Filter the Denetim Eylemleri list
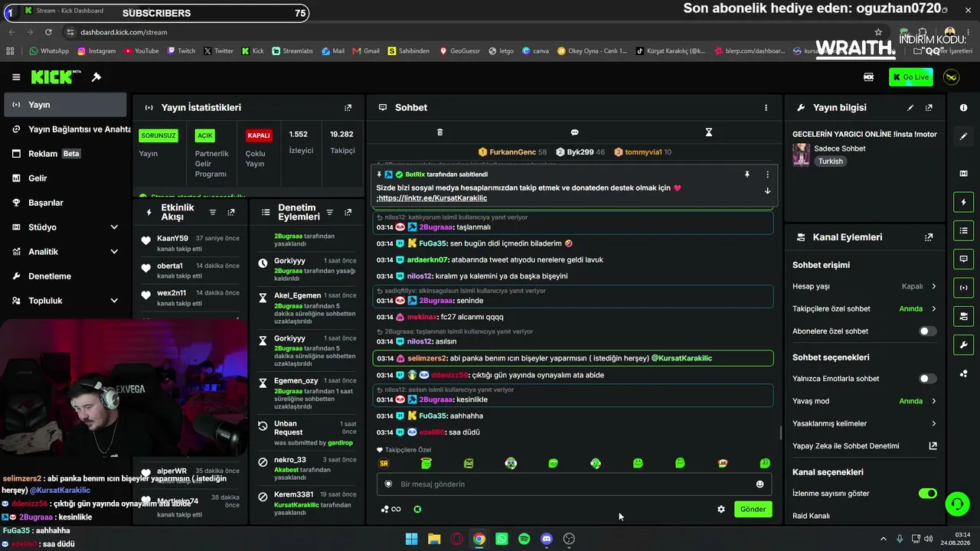The image size is (980, 551). (x=329, y=213)
